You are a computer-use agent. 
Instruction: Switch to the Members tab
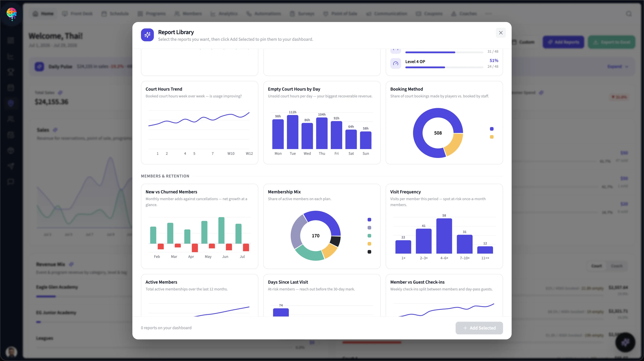(x=188, y=14)
